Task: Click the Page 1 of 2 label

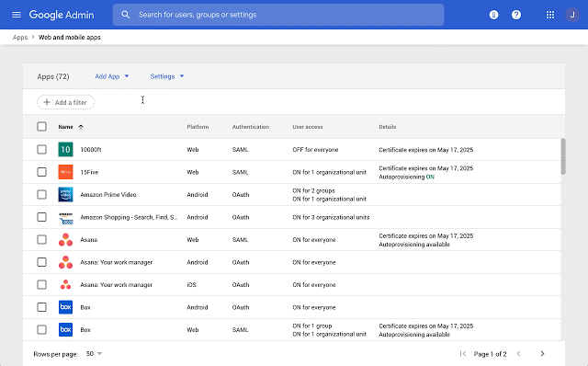Action: [x=490, y=354]
